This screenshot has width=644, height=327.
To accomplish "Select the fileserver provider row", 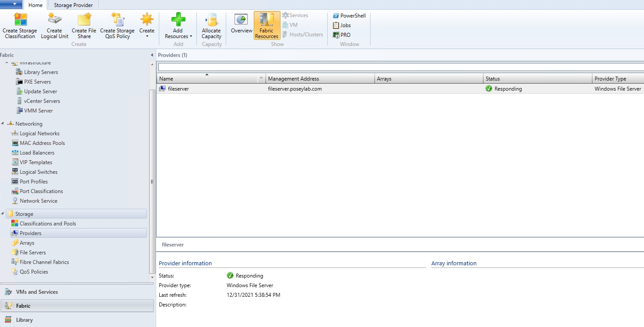I will [x=177, y=88].
